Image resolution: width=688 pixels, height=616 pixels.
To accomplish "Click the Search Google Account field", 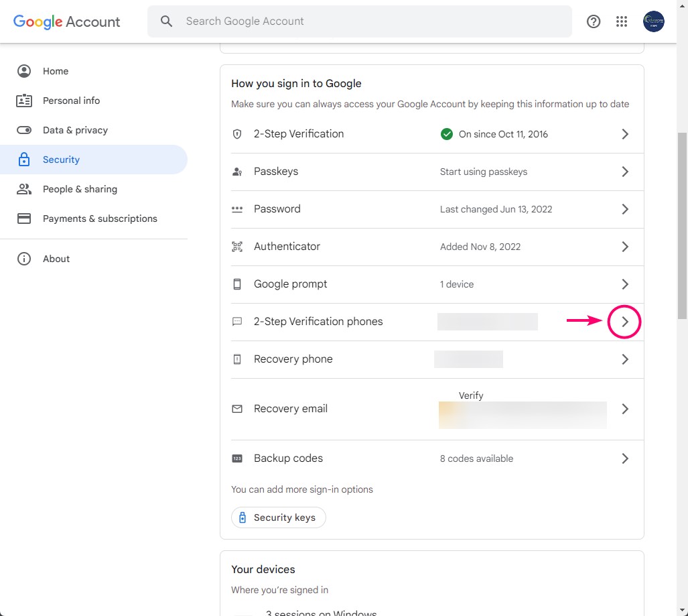I will pos(360,21).
